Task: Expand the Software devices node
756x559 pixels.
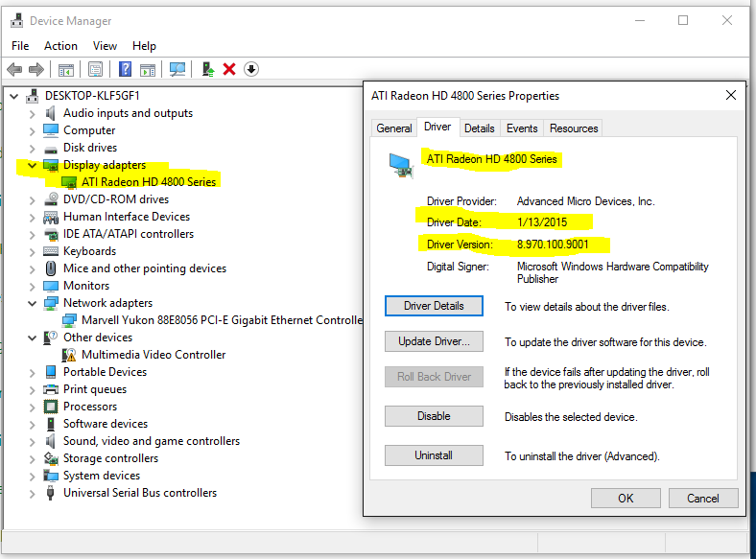Action: coord(33,424)
